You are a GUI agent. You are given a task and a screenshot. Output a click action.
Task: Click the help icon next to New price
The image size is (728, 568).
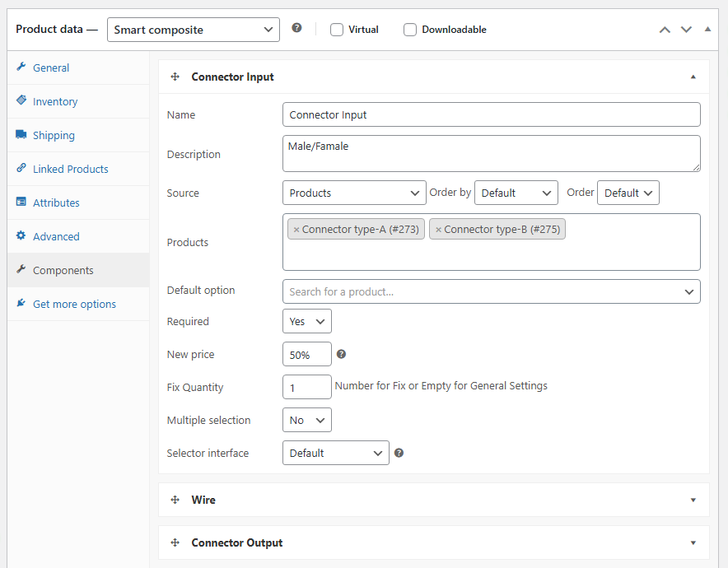341,354
